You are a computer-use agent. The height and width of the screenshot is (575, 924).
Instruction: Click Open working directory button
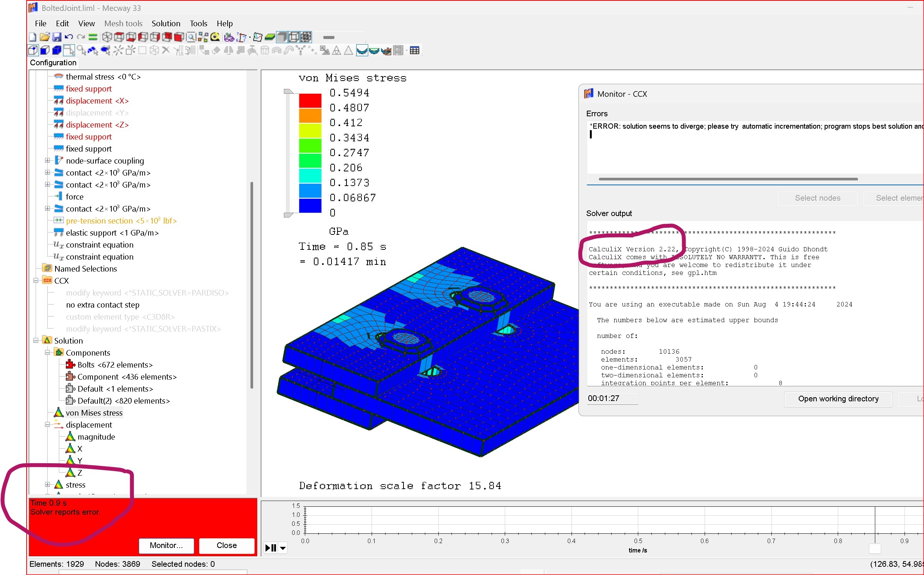tap(838, 399)
